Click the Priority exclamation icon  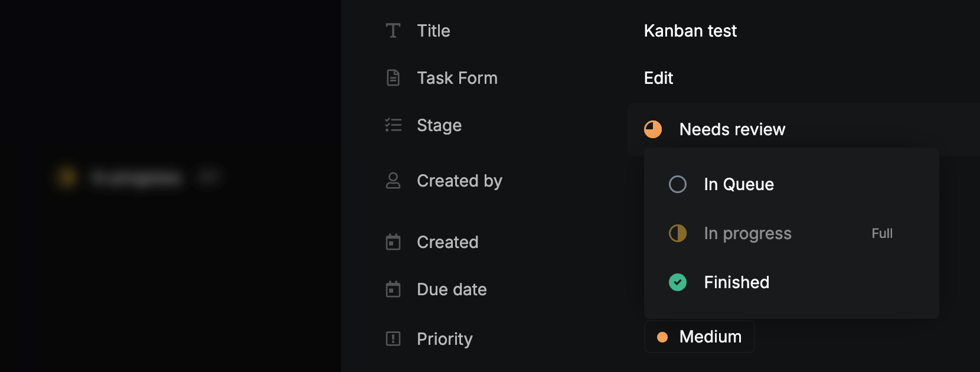tap(393, 339)
